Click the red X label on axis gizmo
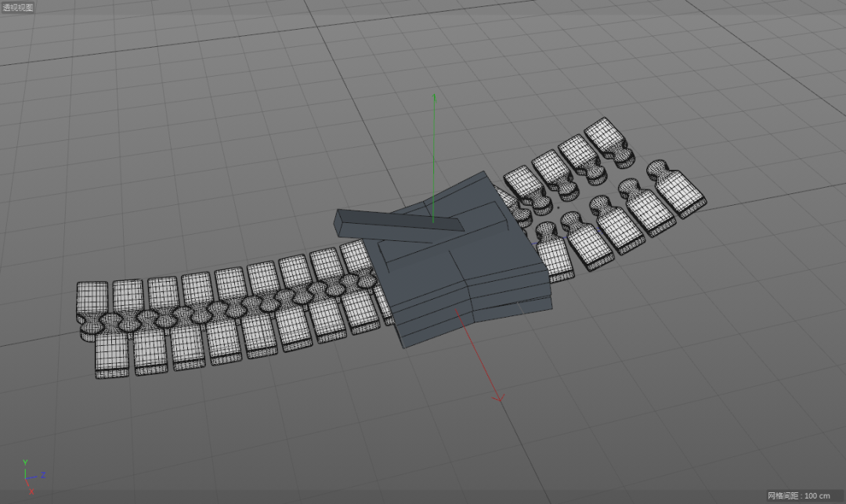The width and height of the screenshot is (846, 504). (31, 491)
